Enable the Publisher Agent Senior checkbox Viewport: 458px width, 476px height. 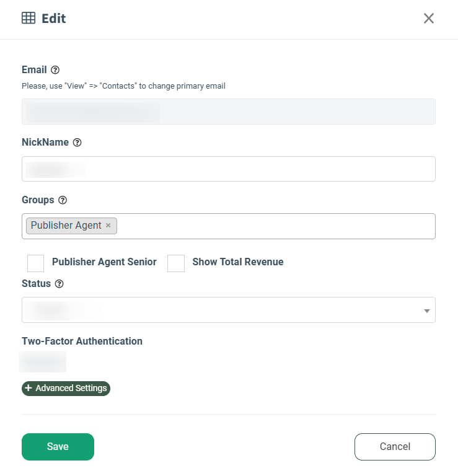coord(35,263)
